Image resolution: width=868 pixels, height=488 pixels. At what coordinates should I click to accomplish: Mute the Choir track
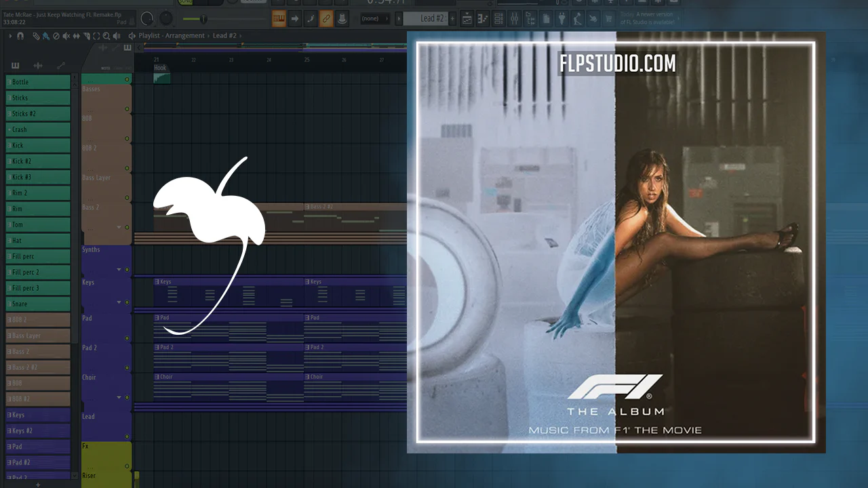pyautogui.click(x=127, y=397)
